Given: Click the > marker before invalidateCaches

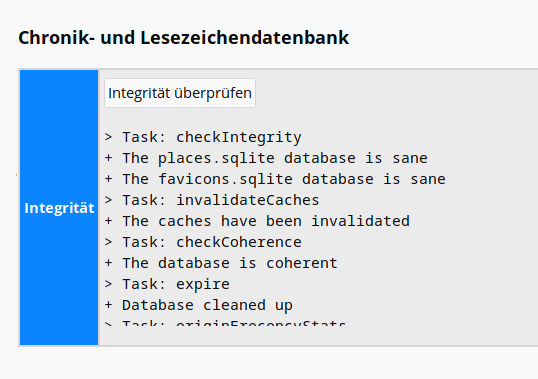Looking at the screenshot, I should point(108,200).
